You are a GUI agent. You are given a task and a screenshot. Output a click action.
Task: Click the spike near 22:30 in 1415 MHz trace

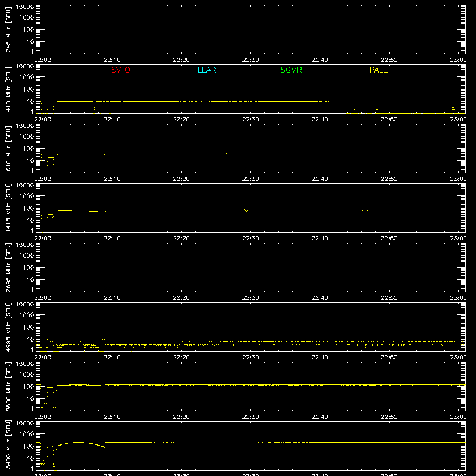coord(247,210)
